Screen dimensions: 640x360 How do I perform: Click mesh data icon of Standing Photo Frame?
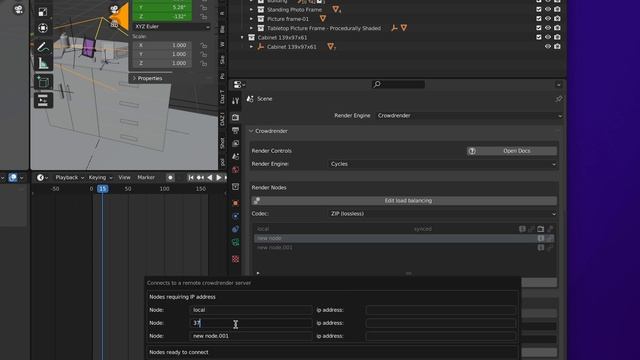(336, 9)
